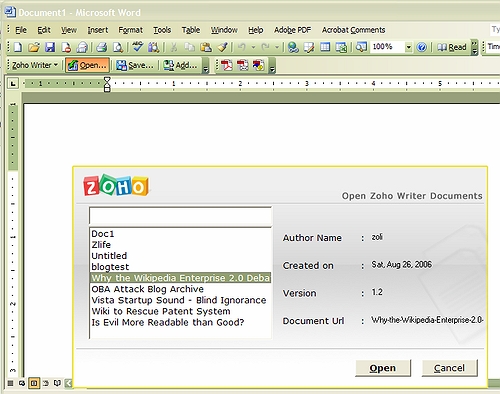Viewport: 500px width, 394px height.
Task: Select OBA Attack Blog Archive document
Action: pos(180,289)
